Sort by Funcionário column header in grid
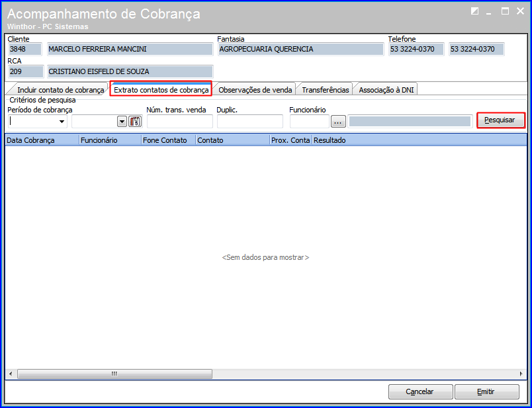Screen dimensions: 532x408 (x=111, y=140)
